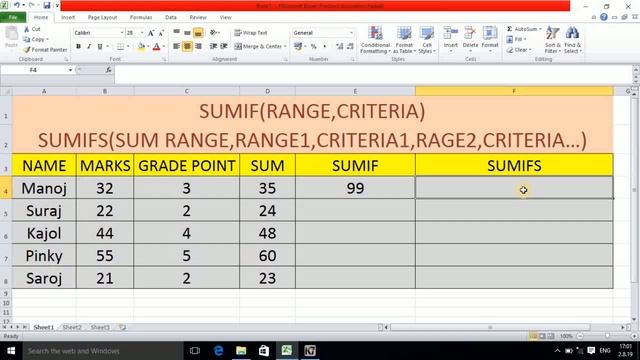Viewport: 640px width, 360px height.
Task: Toggle Underline formatting
Action: 100,47
